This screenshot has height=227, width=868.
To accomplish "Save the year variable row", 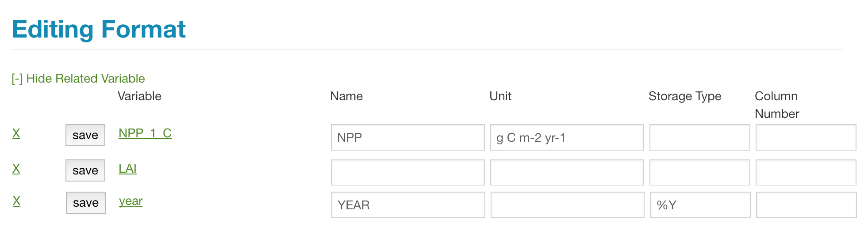I will pyautogui.click(x=86, y=203).
